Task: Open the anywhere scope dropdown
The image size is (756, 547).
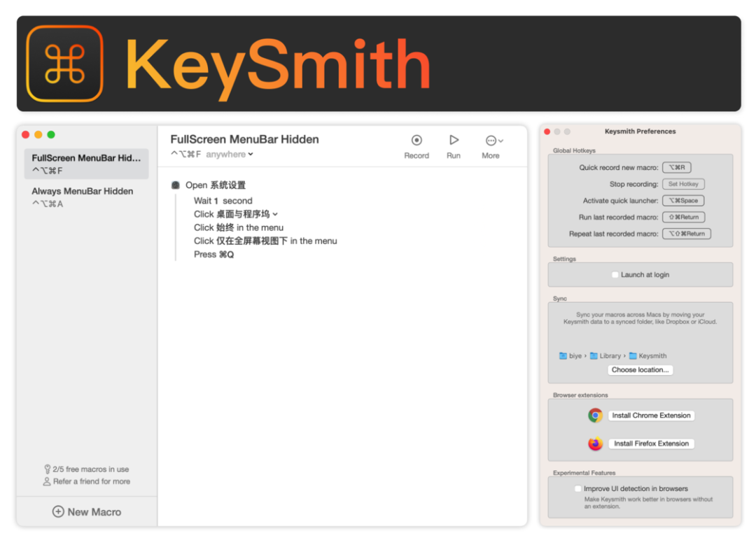Action: click(230, 154)
